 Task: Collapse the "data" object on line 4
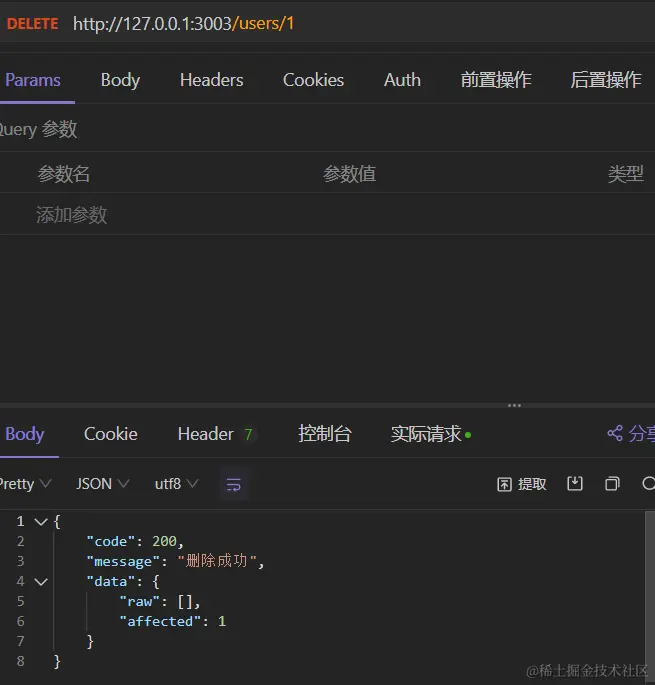tap(41, 581)
